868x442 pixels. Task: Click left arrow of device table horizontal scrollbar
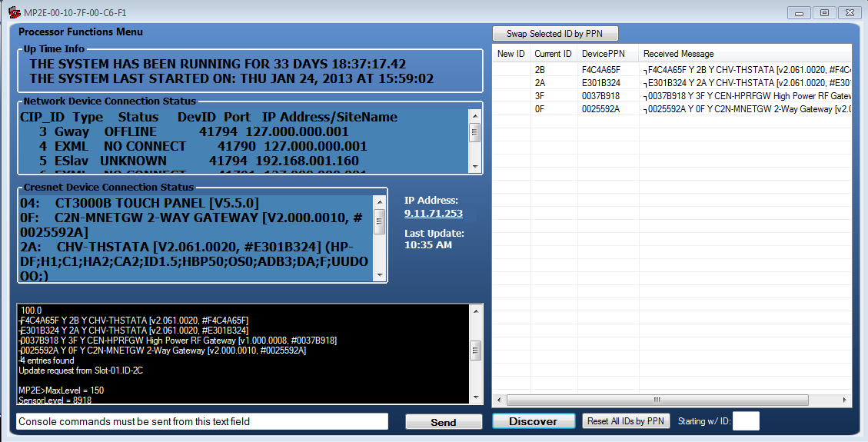499,400
